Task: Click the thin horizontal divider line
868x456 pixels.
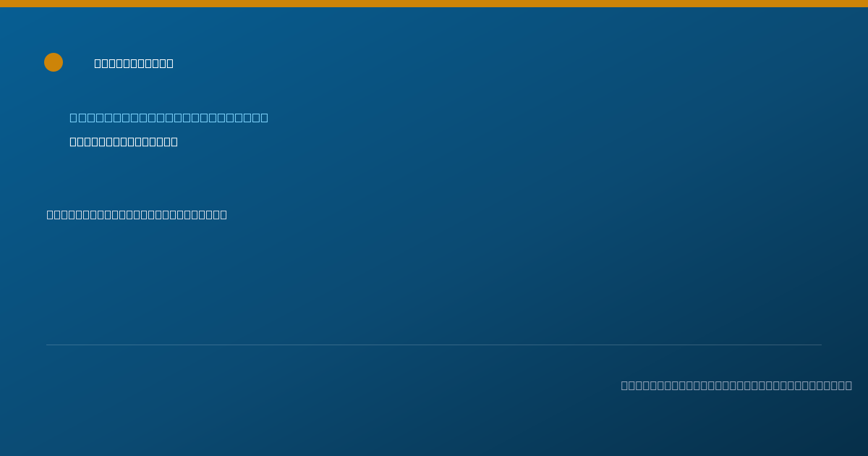Action: tap(434, 345)
